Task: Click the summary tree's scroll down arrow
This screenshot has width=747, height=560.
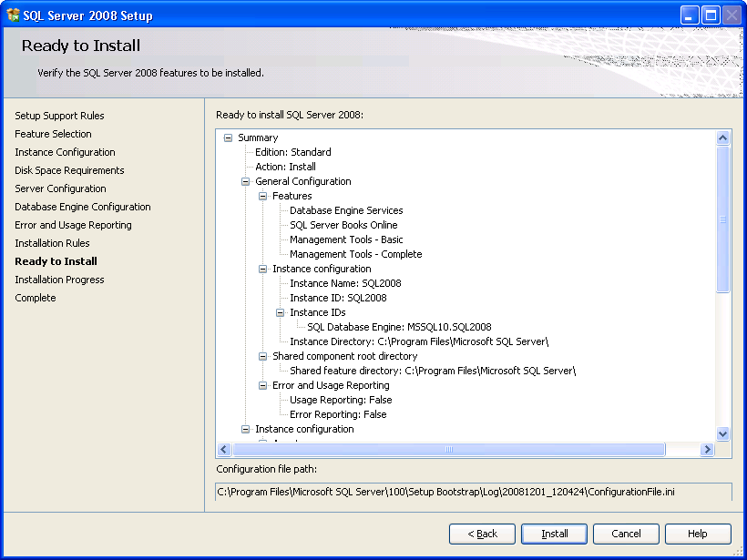Action: pos(722,433)
